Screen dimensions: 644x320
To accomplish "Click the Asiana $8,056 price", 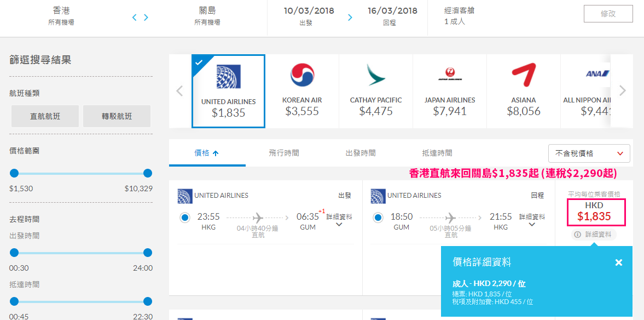I will (x=524, y=111).
